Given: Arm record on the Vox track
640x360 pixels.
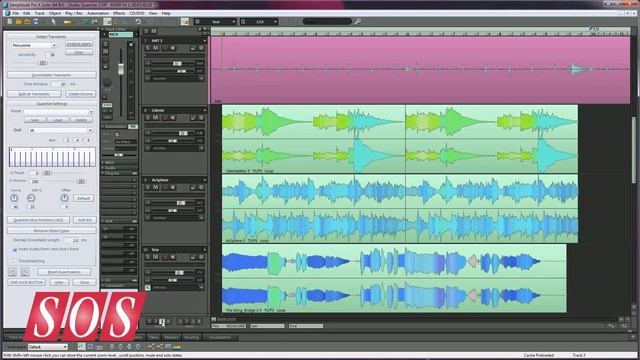Looking at the screenshot, I should (165, 257).
